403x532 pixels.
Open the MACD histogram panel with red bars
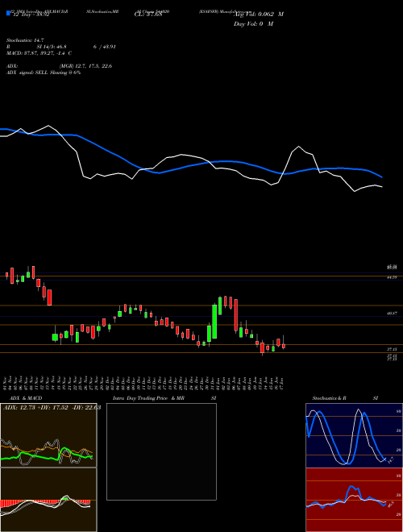coord(48,500)
